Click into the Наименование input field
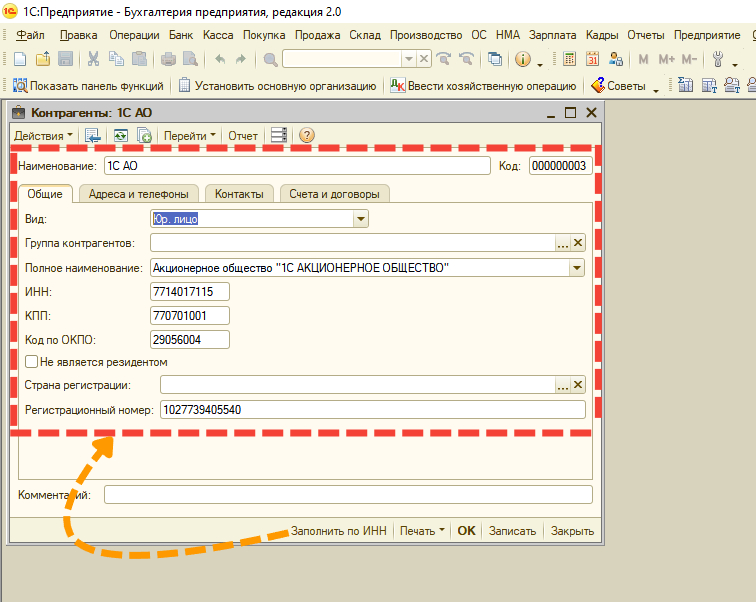 pyautogui.click(x=297, y=166)
